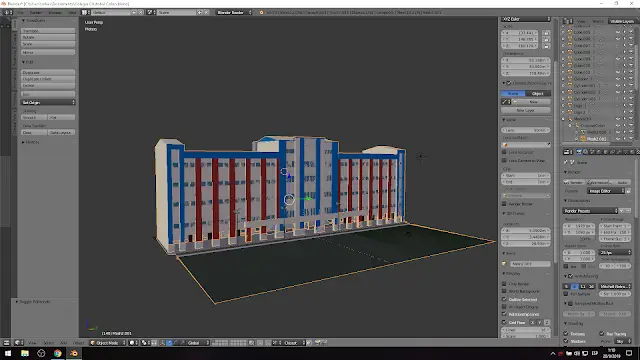Screen dimensions: 640x360
Task: Toggle selectable arrow icon for Cube.008
Action: coord(624,52)
